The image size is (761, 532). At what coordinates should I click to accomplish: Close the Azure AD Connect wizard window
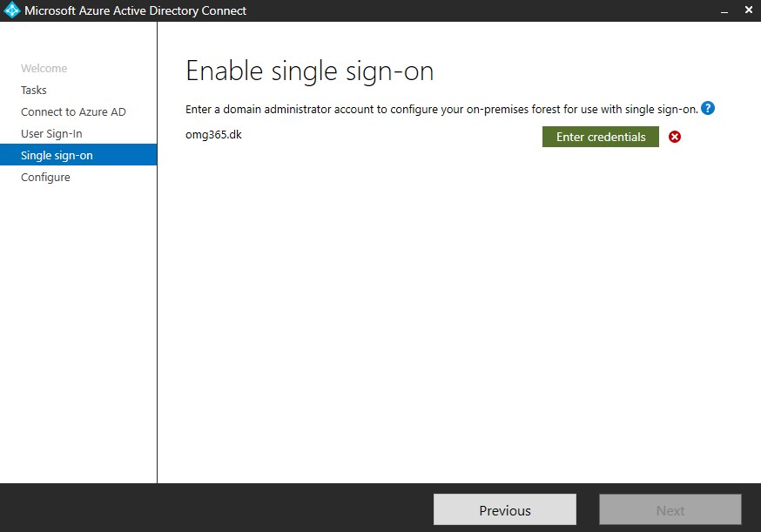click(748, 10)
